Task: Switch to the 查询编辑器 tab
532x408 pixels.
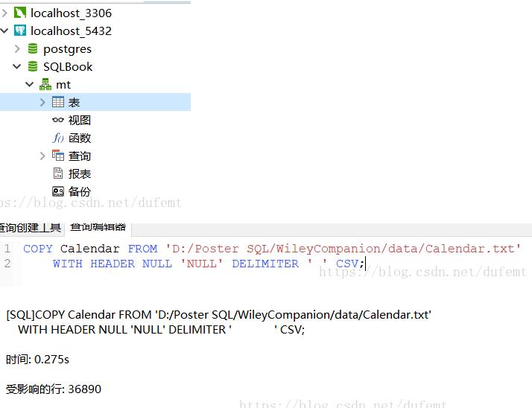Action: 98,227
